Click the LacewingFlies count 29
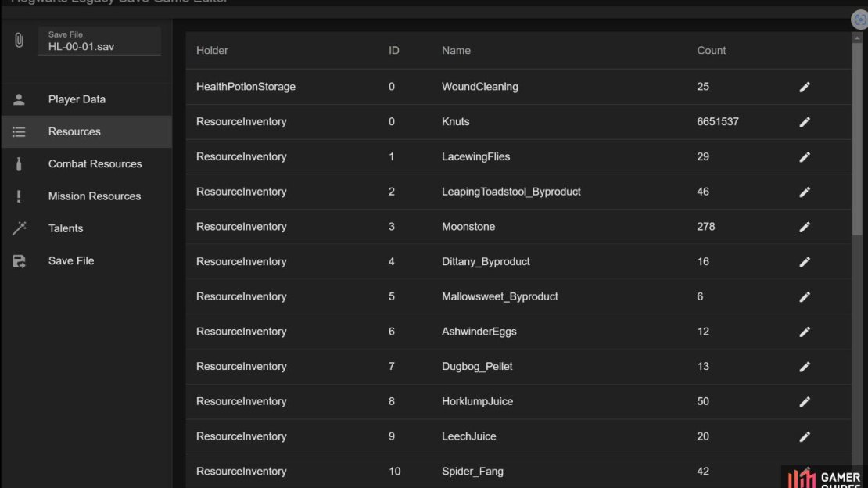Screen dimensions: 868x488 tap(703, 156)
